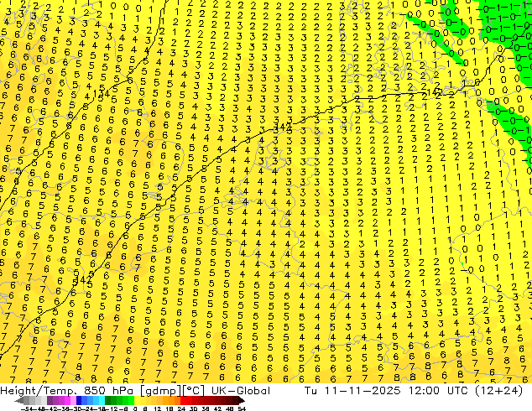Click the bright green legend swatch

tap(131, 401)
